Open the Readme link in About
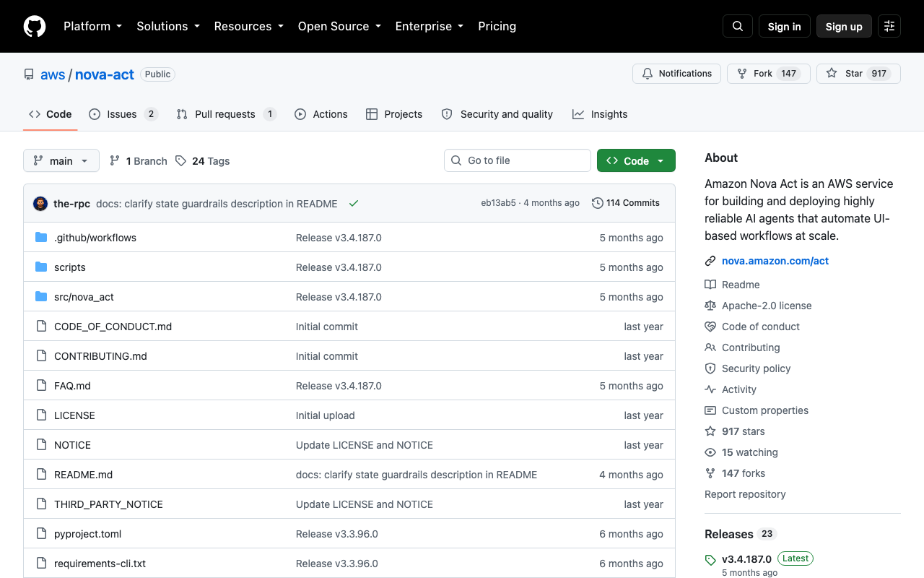The image size is (924, 578). (741, 285)
